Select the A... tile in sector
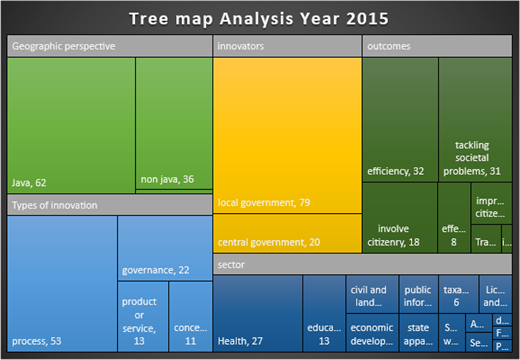This screenshot has width=520, height=360. click(479, 323)
